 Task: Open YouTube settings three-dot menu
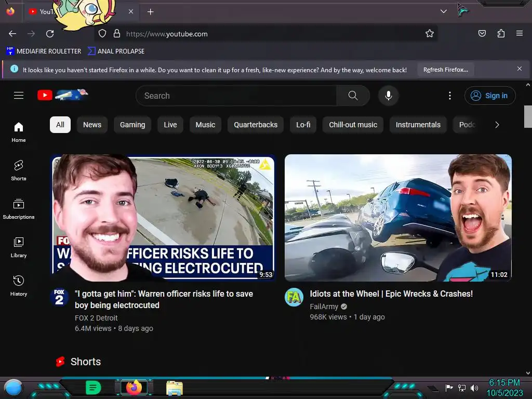[450, 96]
